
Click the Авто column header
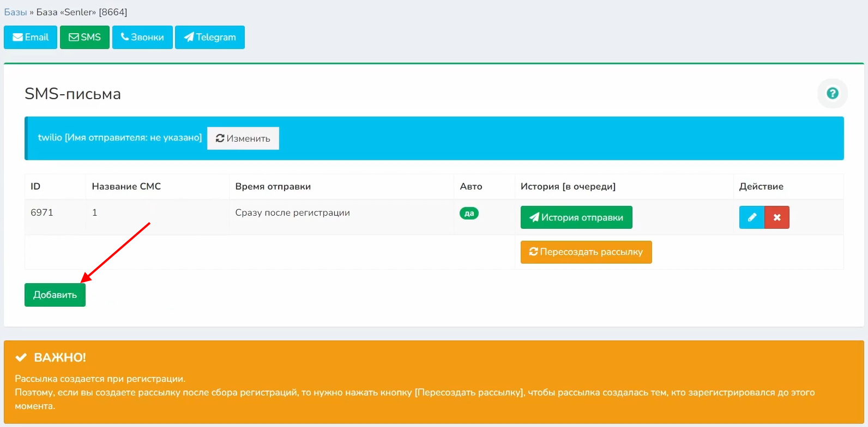[471, 186]
